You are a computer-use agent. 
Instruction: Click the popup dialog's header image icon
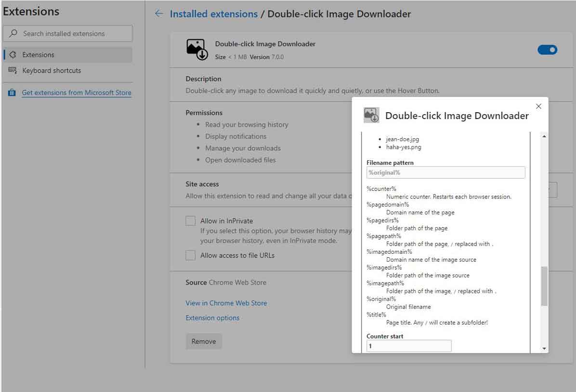[x=371, y=115]
